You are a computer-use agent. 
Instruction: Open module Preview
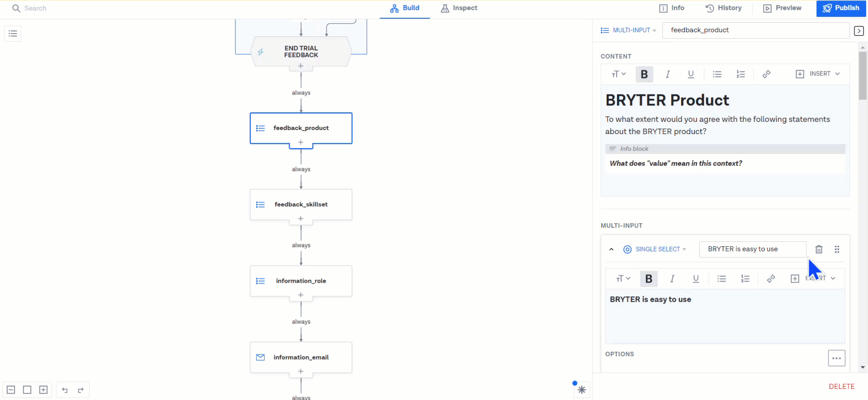782,8
